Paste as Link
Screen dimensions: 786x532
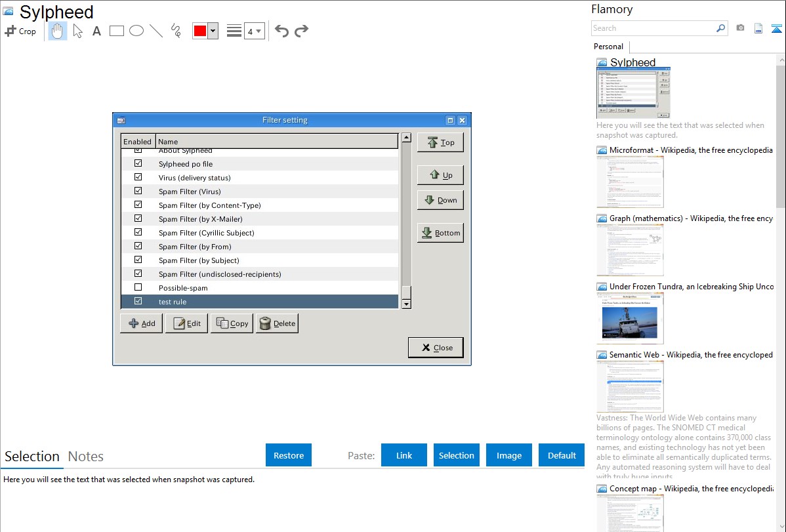click(x=404, y=455)
